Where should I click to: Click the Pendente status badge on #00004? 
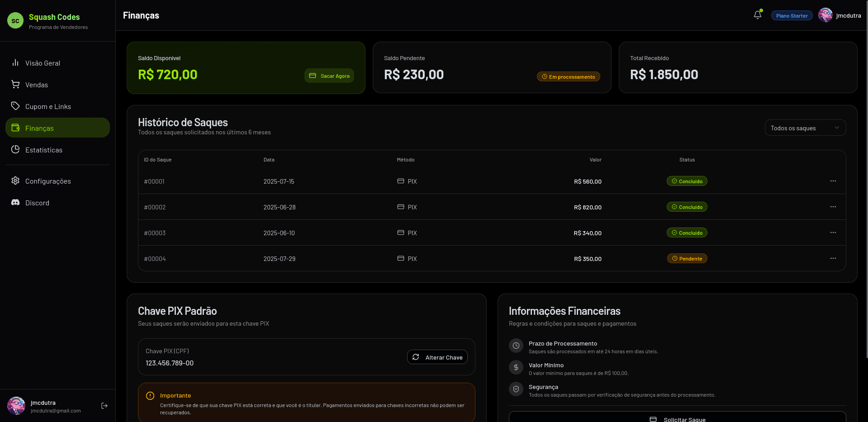pos(687,258)
